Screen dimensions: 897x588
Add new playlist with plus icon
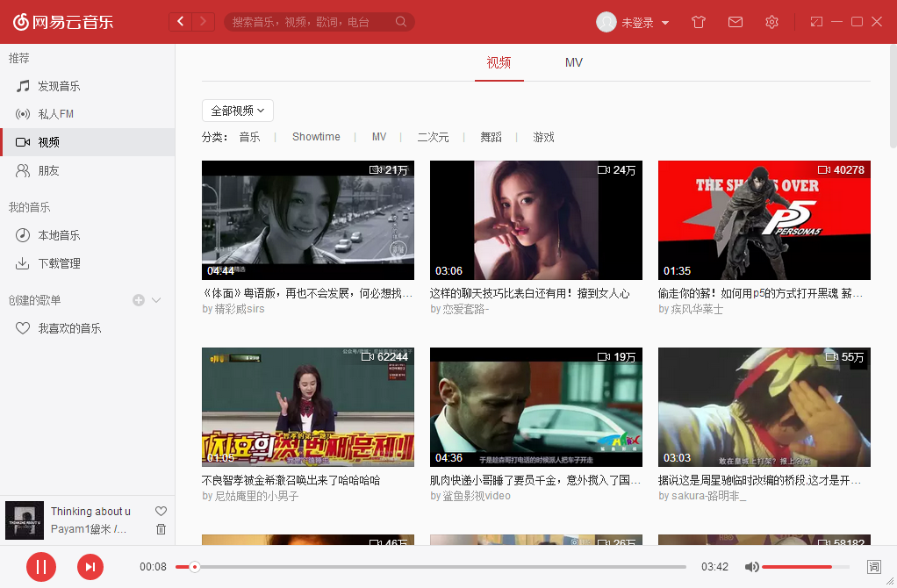pos(138,300)
